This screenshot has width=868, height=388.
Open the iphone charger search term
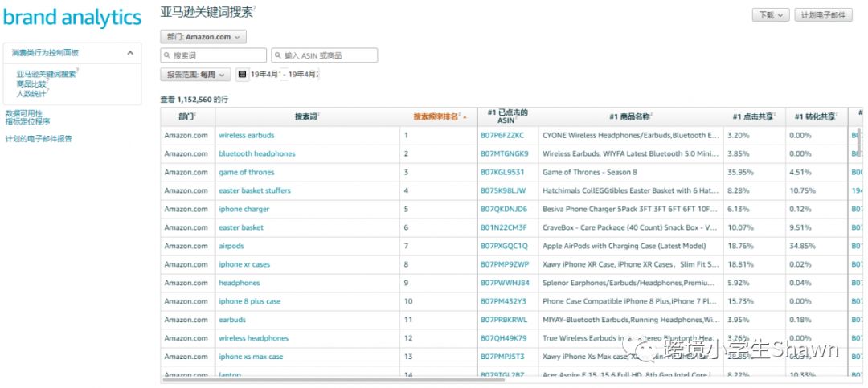tap(244, 209)
